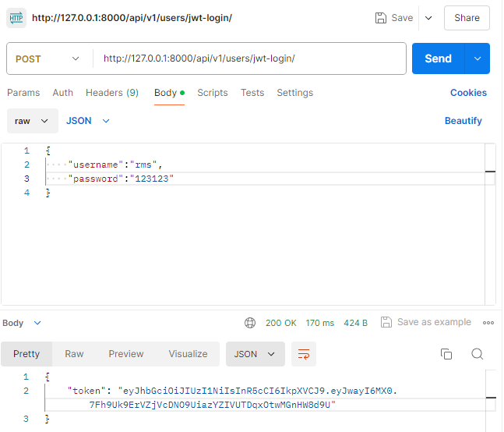Image resolution: width=504 pixels, height=432 pixels.
Task: Click the 170 ms response time
Action: pos(320,323)
